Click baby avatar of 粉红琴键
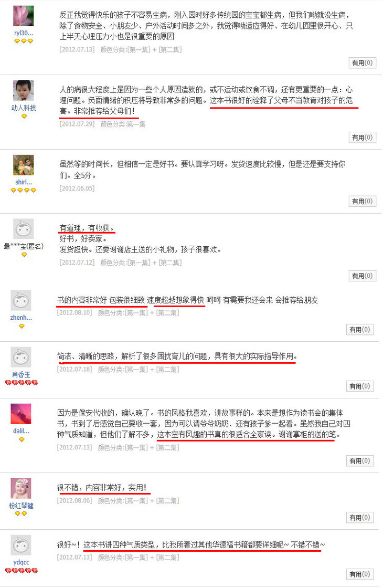 coord(21,488)
